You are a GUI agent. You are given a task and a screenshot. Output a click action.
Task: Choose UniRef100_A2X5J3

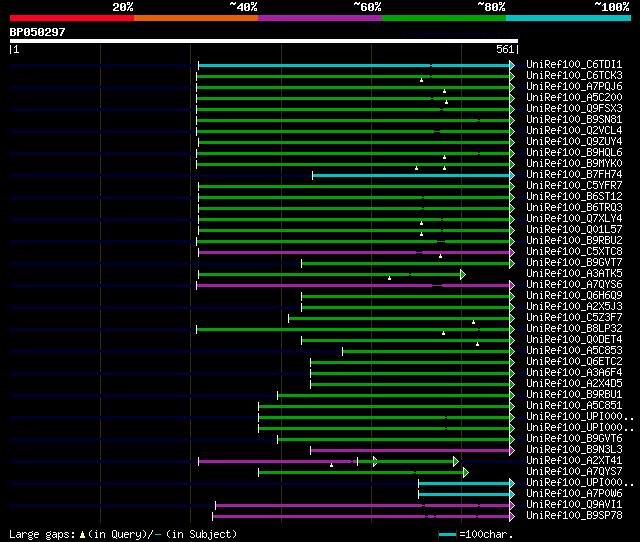pyautogui.click(x=574, y=307)
